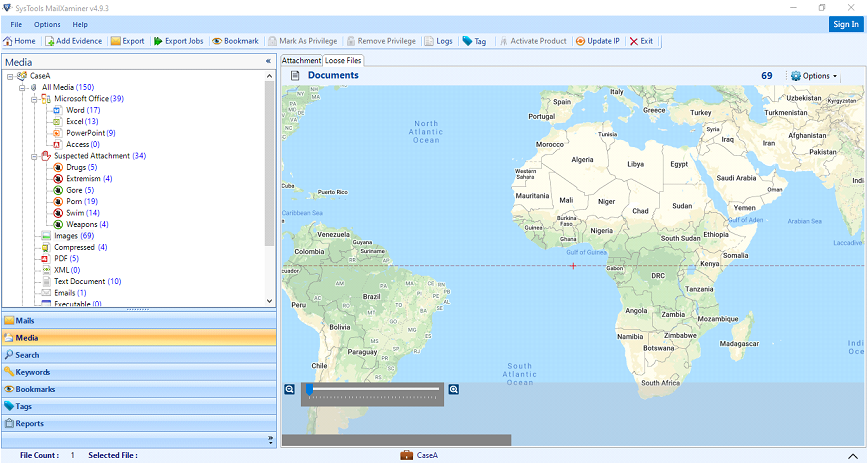Click the Sign In button
Image resolution: width=868 pixels, height=474 pixels.
click(x=846, y=24)
